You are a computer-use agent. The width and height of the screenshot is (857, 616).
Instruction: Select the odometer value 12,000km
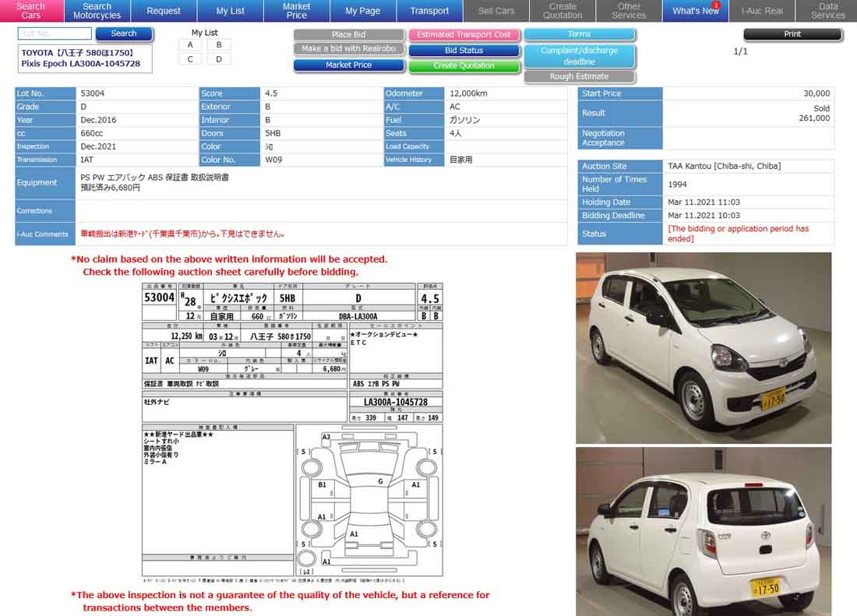(468, 93)
